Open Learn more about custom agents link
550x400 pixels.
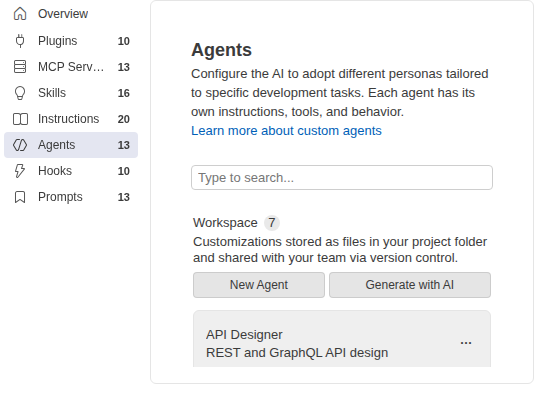(x=286, y=131)
